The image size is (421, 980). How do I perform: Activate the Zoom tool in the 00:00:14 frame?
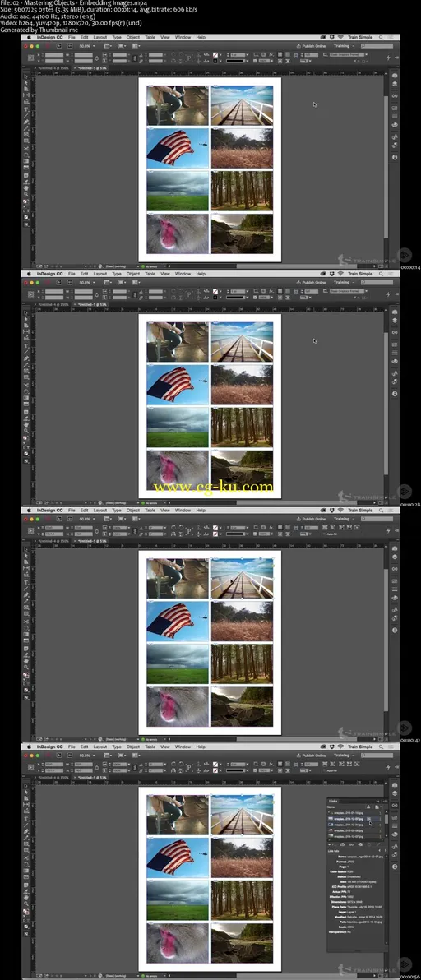(x=27, y=194)
